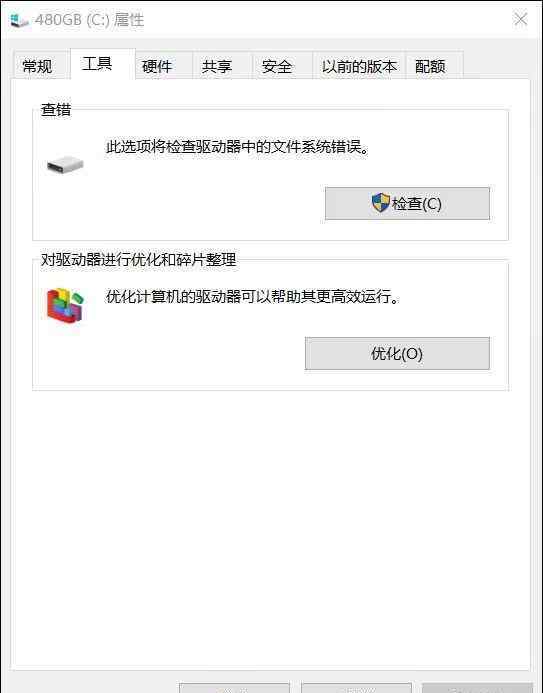
Task: Switch to the 常规 tab
Action: (38, 66)
